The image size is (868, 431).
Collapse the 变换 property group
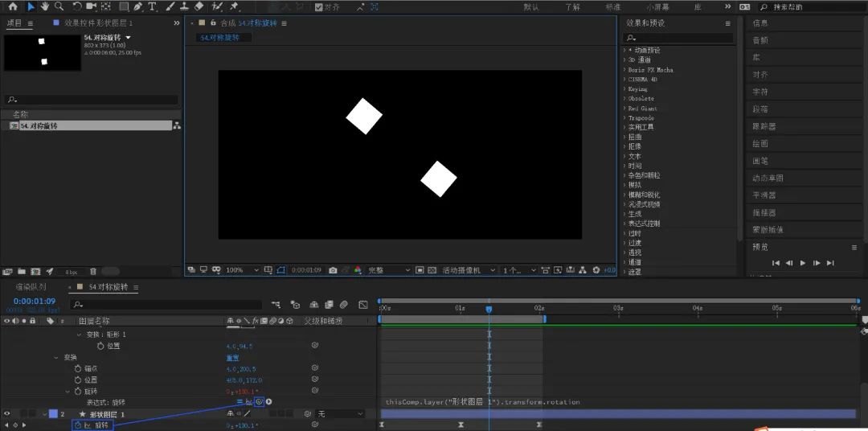coord(56,357)
